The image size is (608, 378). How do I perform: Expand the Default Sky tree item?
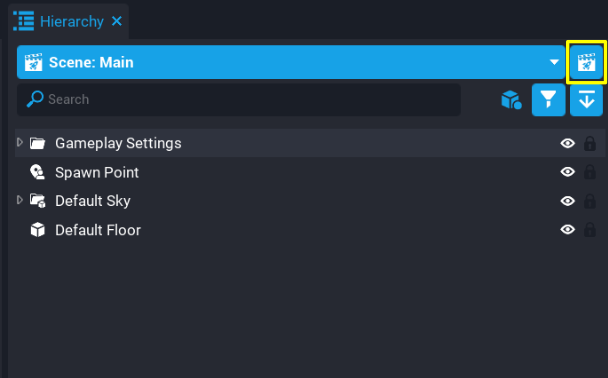[x=20, y=200]
